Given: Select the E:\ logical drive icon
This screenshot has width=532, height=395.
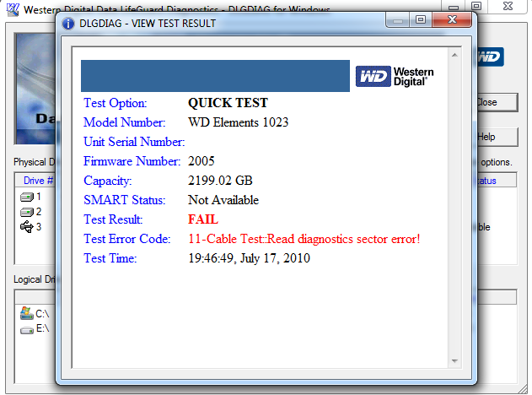Looking at the screenshot, I should pos(27,329).
